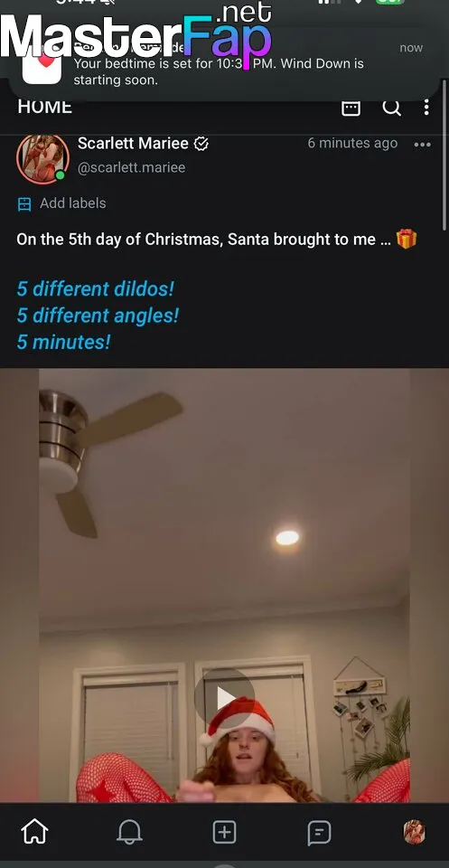
Task: Open the Home feed icon in bottom bar
Action: coord(35,831)
